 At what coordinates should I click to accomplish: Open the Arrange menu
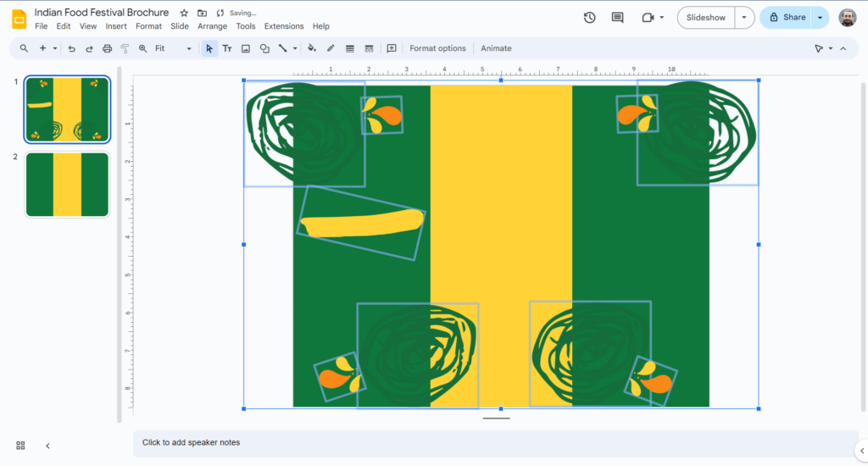point(212,26)
